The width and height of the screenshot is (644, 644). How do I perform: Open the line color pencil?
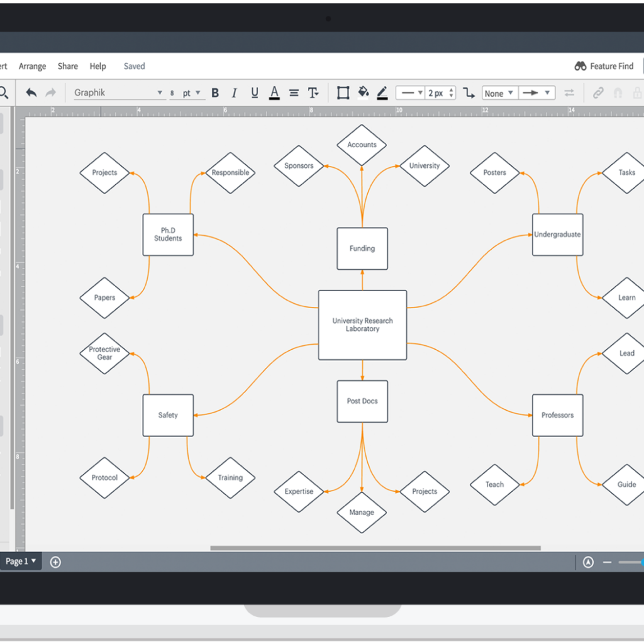[382, 93]
